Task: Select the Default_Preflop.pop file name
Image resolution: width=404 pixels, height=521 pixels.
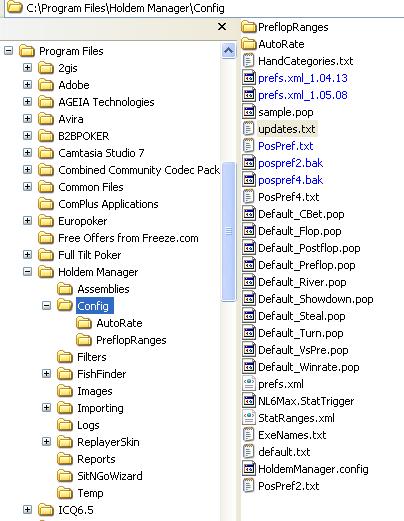Action: point(307,265)
